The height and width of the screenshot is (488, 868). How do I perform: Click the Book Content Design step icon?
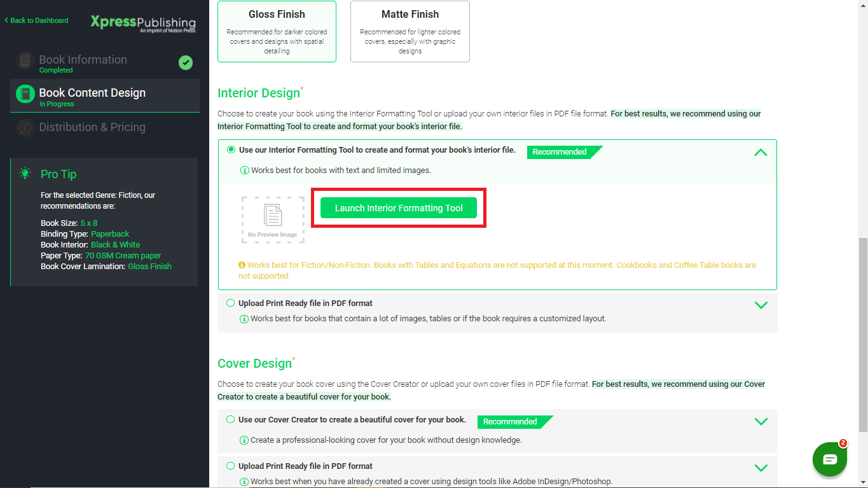click(x=25, y=94)
